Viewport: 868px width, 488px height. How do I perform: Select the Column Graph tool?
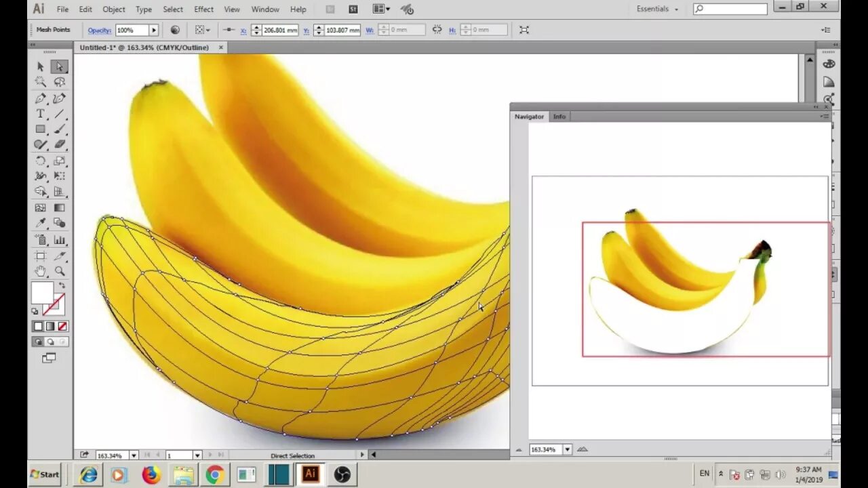(60, 240)
